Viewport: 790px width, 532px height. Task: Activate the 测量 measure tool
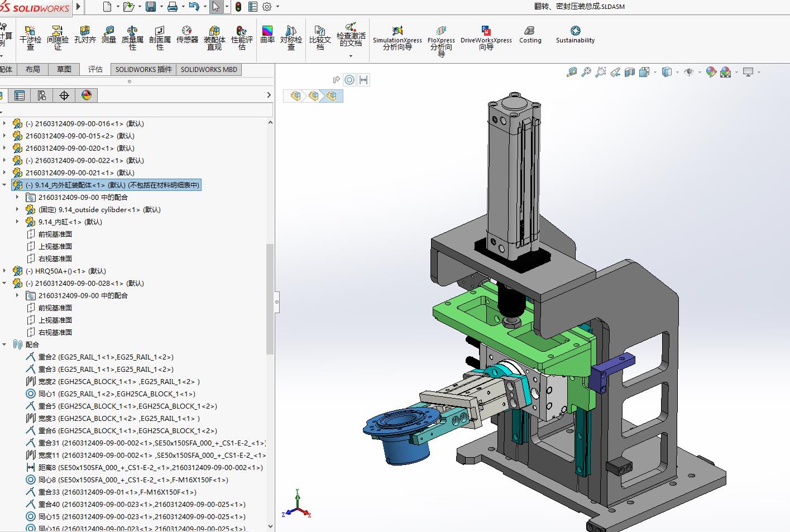(x=109, y=35)
